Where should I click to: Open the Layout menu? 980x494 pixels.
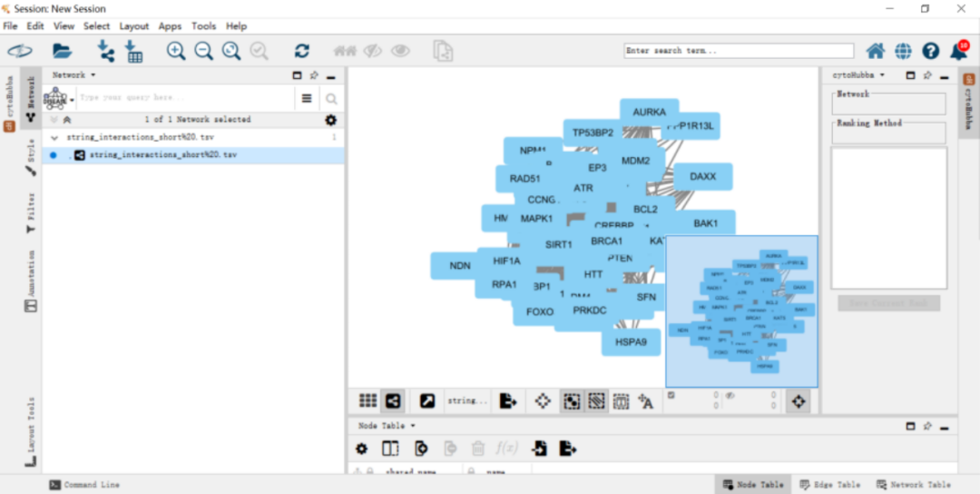click(134, 26)
